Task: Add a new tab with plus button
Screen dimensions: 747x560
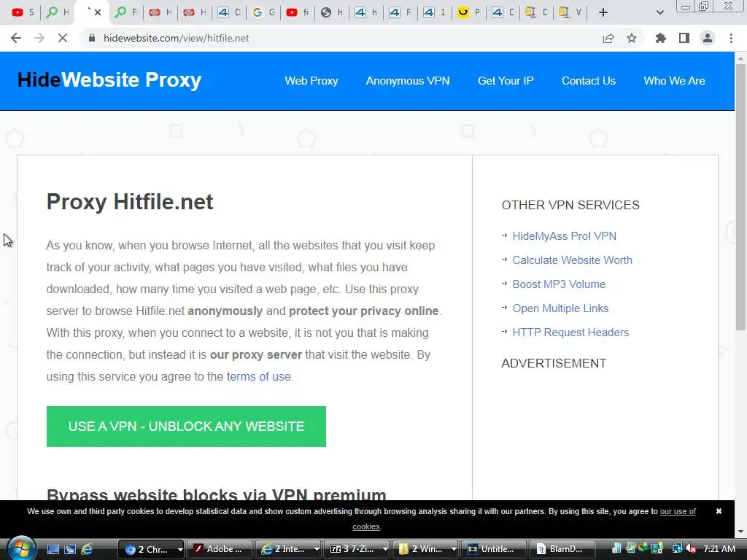Action: pos(603,12)
